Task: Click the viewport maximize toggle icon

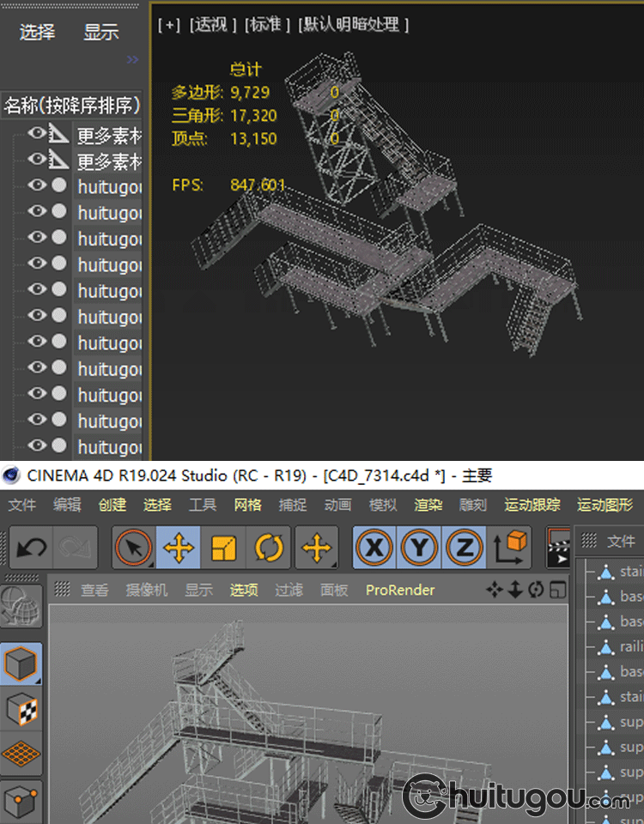Action: point(557,590)
